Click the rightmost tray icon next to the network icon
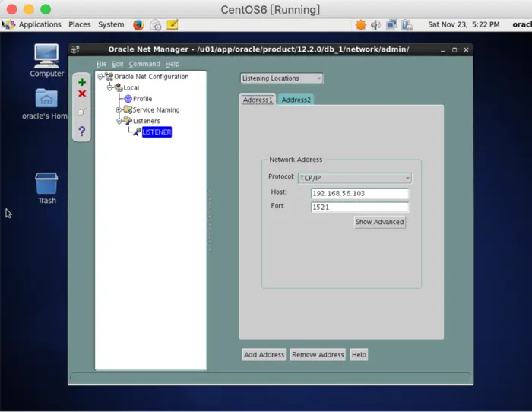Viewport: 532px width, 412px height. pos(407,25)
